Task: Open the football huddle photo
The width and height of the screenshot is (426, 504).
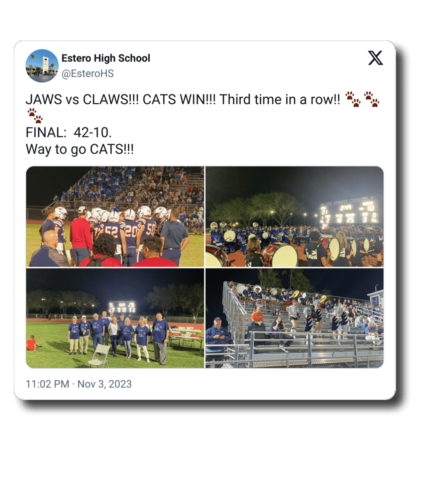Action: click(115, 217)
